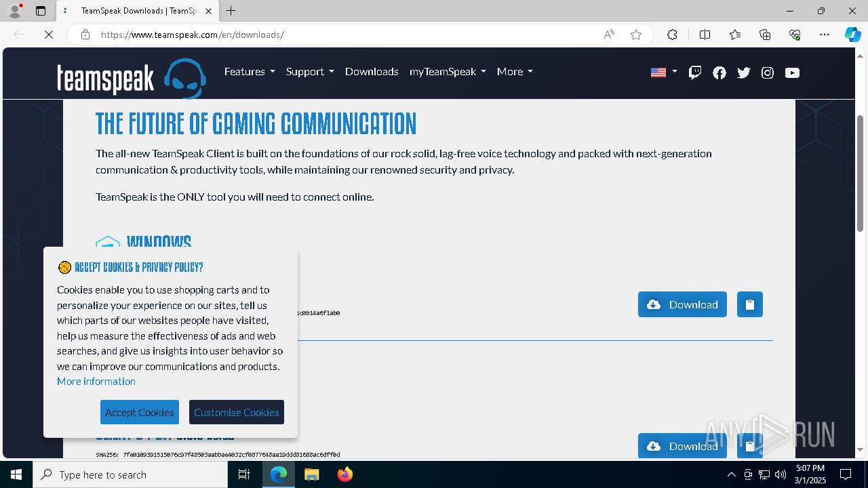The image size is (868, 488).
Task: Launch Firefox from taskbar
Action: tap(344, 474)
